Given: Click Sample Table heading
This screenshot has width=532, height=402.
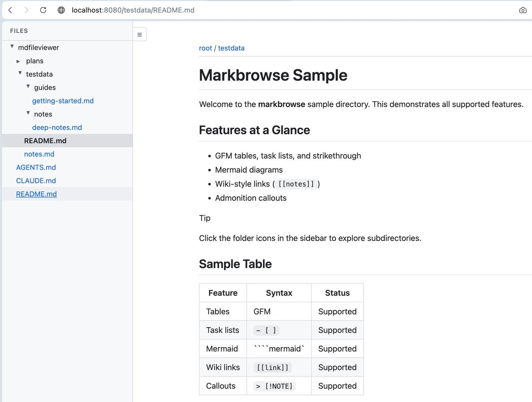Looking at the screenshot, I should coord(235,264).
